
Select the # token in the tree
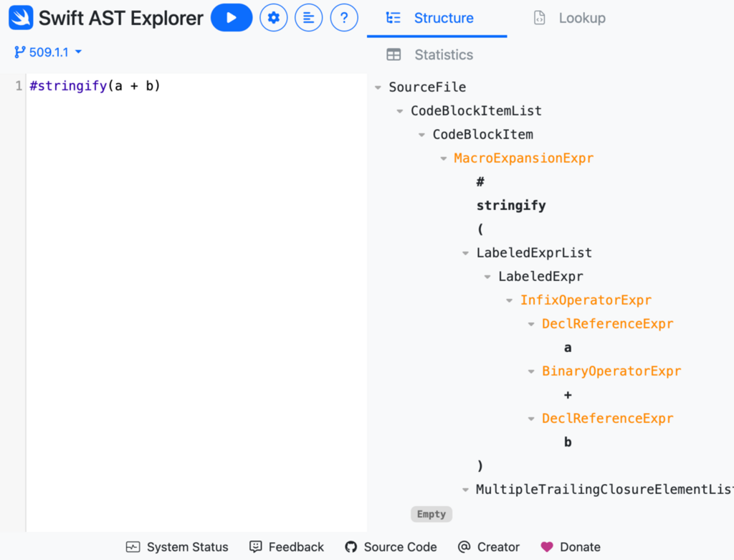[x=480, y=182]
